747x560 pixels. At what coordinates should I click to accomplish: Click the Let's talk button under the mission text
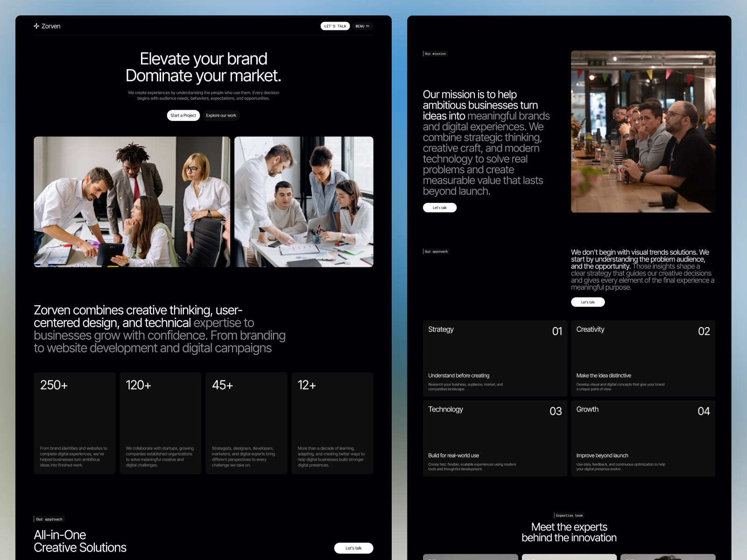click(x=440, y=208)
